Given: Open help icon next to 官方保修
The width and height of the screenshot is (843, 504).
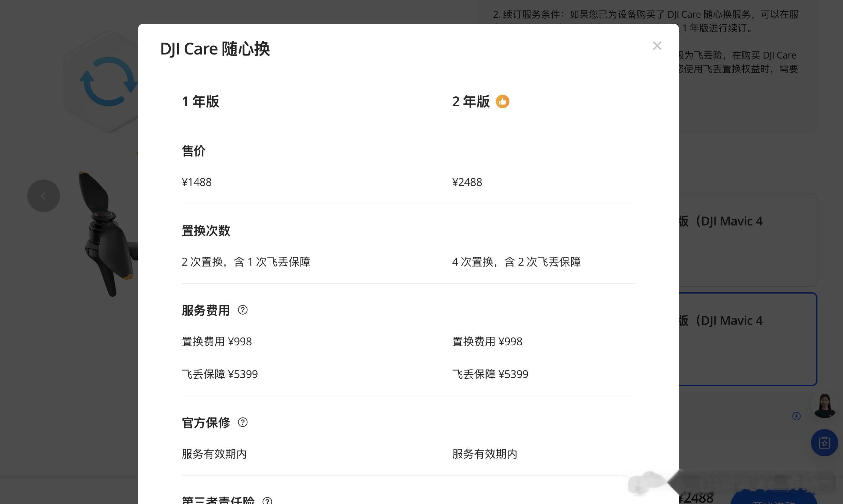Looking at the screenshot, I should click(243, 422).
